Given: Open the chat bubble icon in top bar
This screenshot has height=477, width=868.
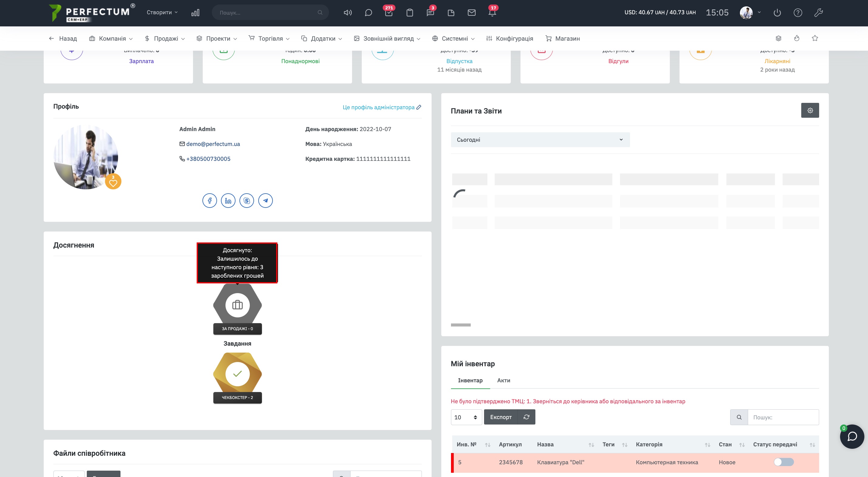Looking at the screenshot, I should 368,13.
